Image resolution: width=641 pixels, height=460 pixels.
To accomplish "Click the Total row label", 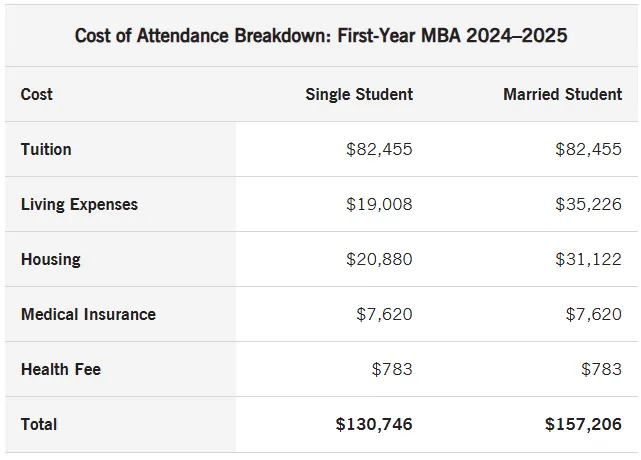I will [39, 424].
